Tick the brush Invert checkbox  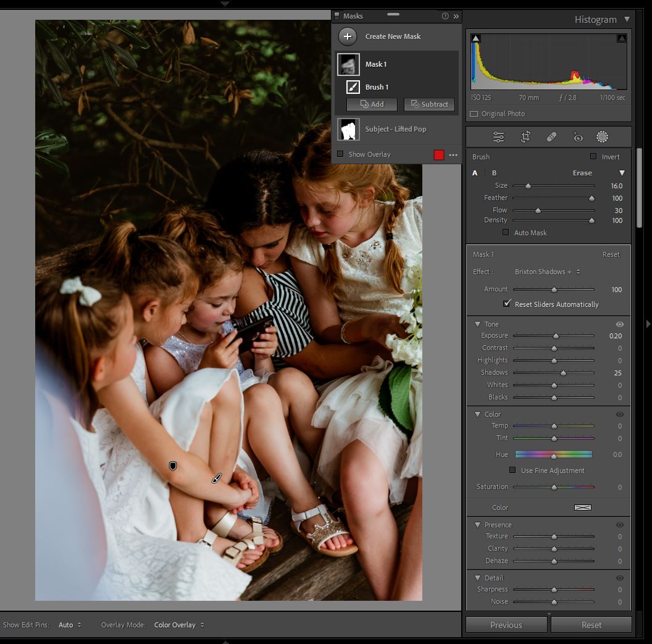[593, 157]
